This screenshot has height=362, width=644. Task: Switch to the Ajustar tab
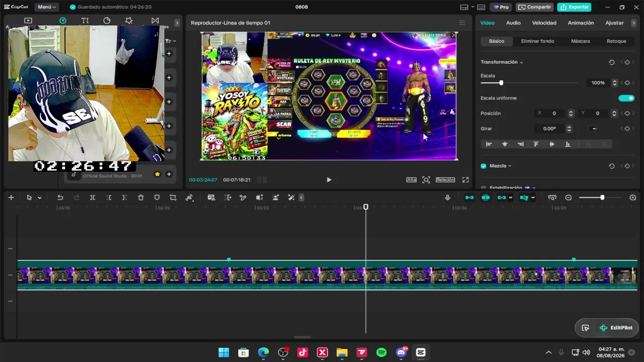click(614, 23)
